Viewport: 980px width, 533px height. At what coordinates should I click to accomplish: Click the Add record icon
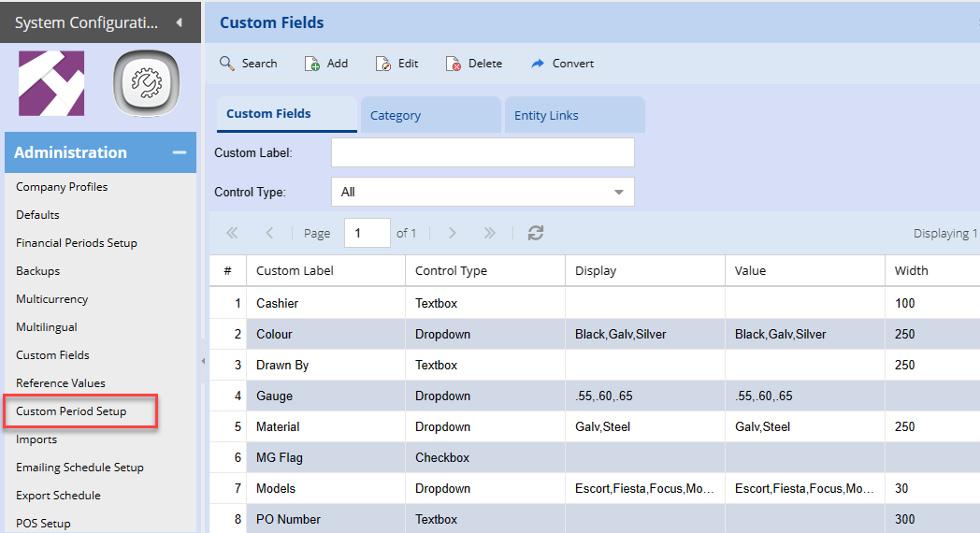click(312, 64)
